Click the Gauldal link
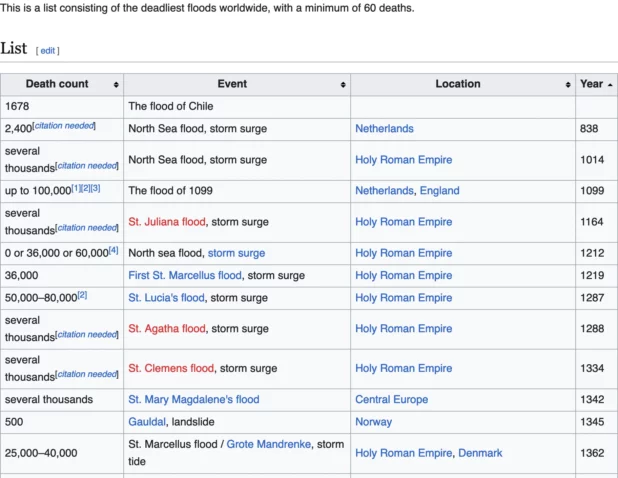618x478 pixels. [148, 422]
